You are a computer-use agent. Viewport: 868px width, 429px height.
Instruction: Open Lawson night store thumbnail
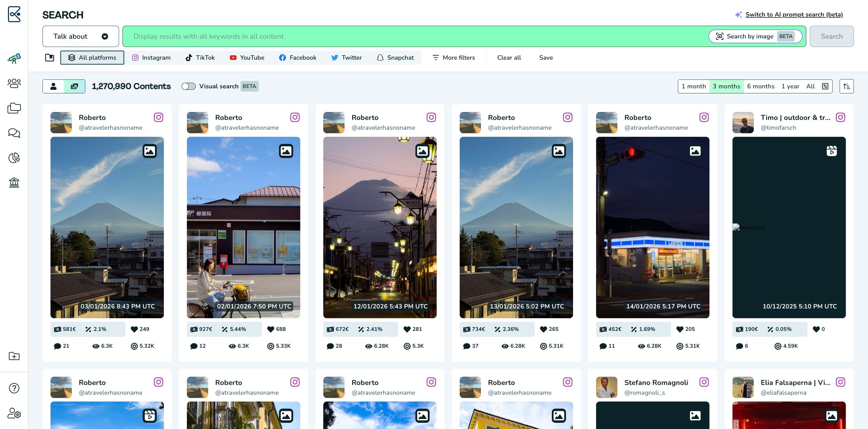click(652, 228)
